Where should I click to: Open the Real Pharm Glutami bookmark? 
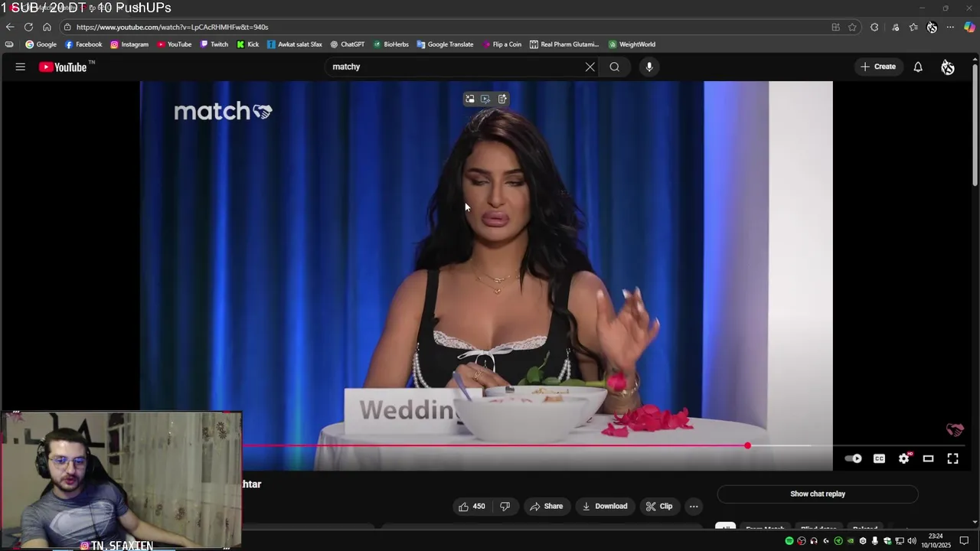tap(564, 44)
